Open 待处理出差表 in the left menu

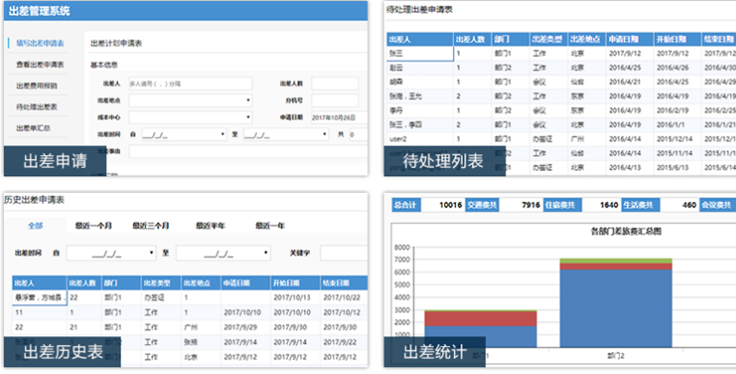[37, 107]
